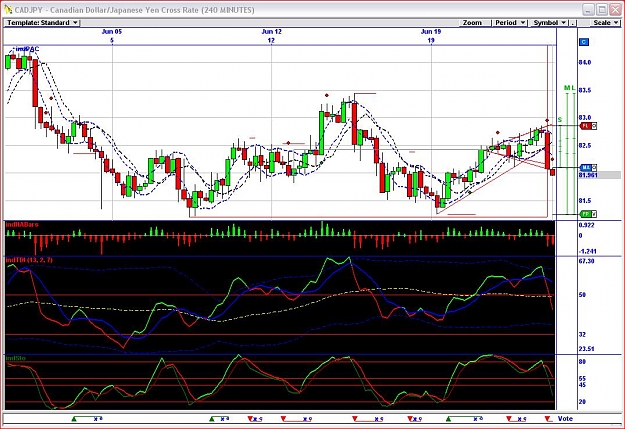Open the Scale dropdown
This screenshot has width=625, height=429.
pos(605,23)
